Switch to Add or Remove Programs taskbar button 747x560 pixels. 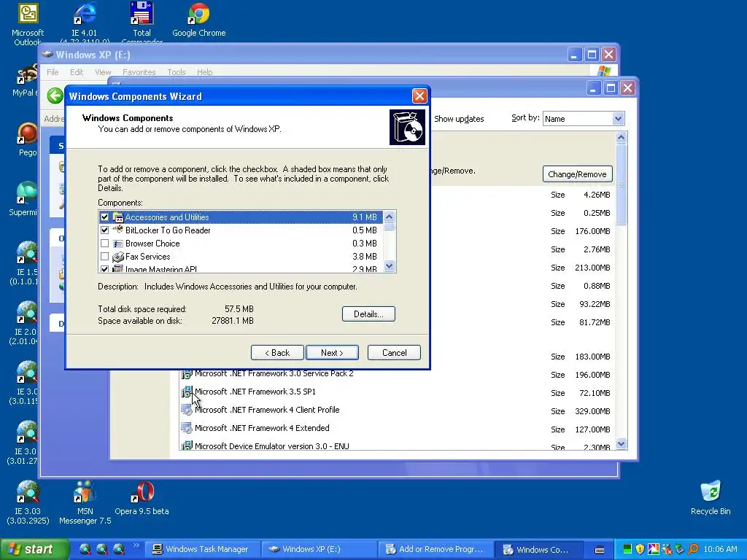click(435, 549)
